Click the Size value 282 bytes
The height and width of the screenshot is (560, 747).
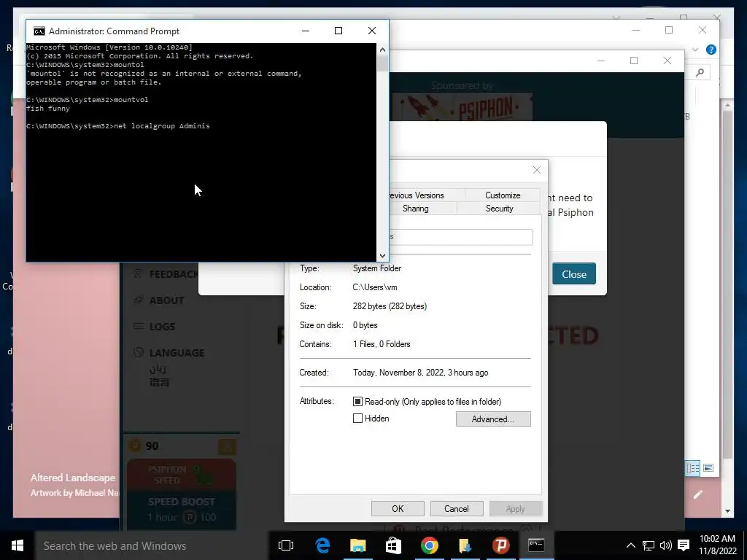(x=390, y=306)
